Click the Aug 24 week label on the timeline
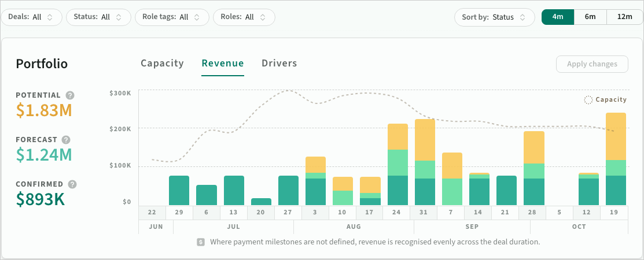Screen dimensions: 644x260 (396, 213)
